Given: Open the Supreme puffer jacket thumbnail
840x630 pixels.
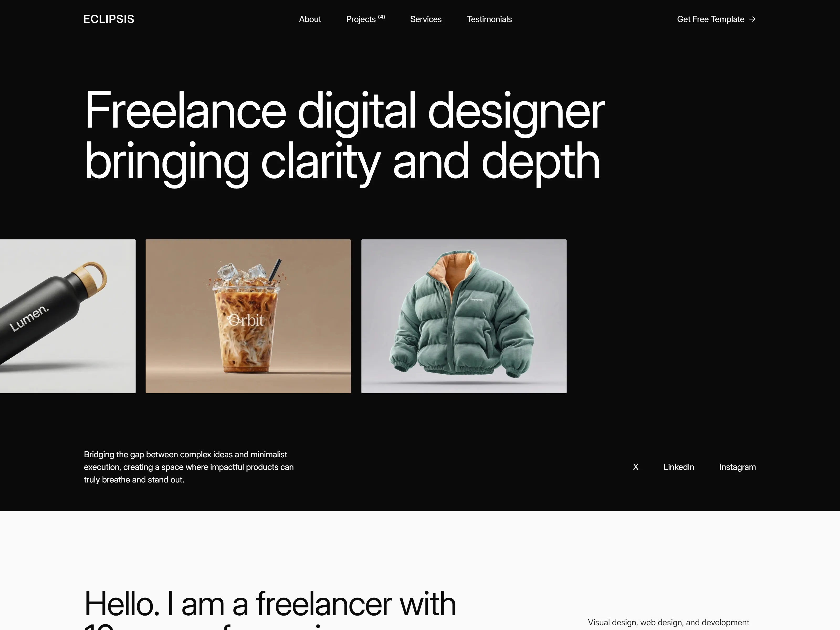Looking at the screenshot, I should pos(464,316).
